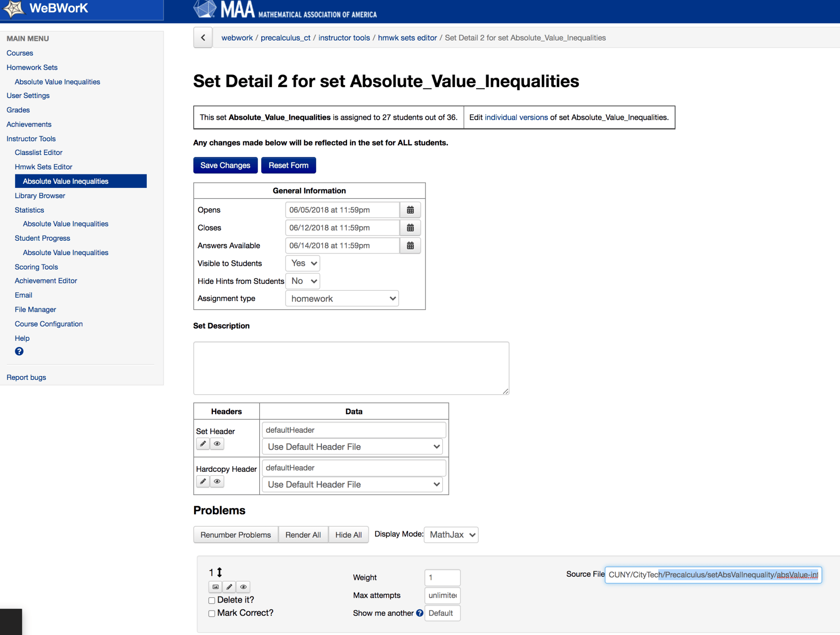Click the sidebar Help question mark icon
Screen dimensions: 840x635
click(19, 351)
